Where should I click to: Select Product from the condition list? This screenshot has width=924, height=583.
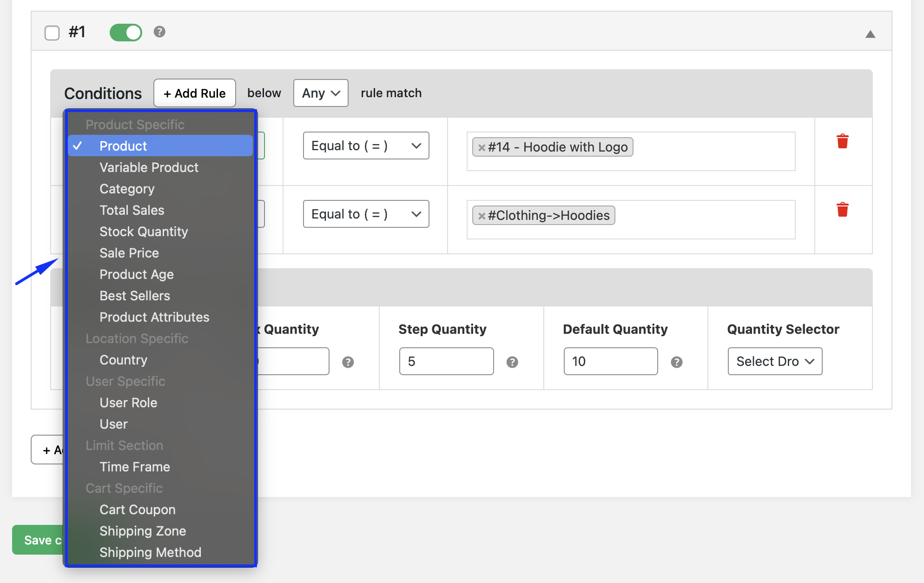tap(160, 146)
